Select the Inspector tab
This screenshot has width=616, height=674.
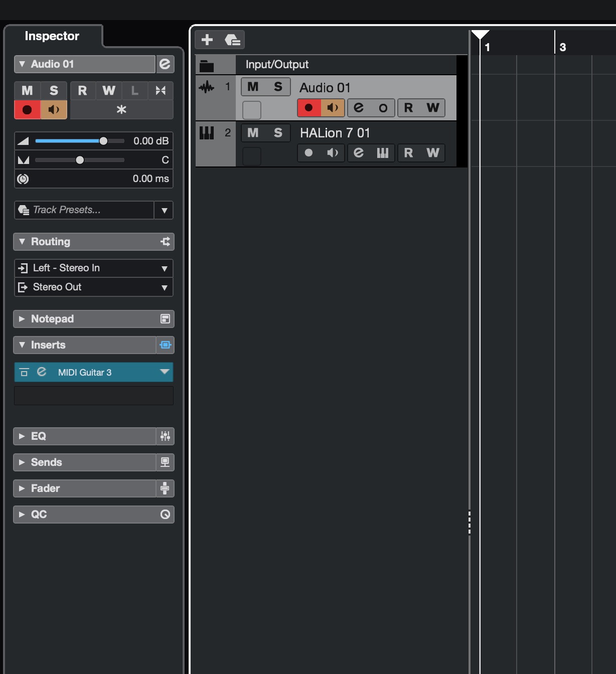coord(52,36)
